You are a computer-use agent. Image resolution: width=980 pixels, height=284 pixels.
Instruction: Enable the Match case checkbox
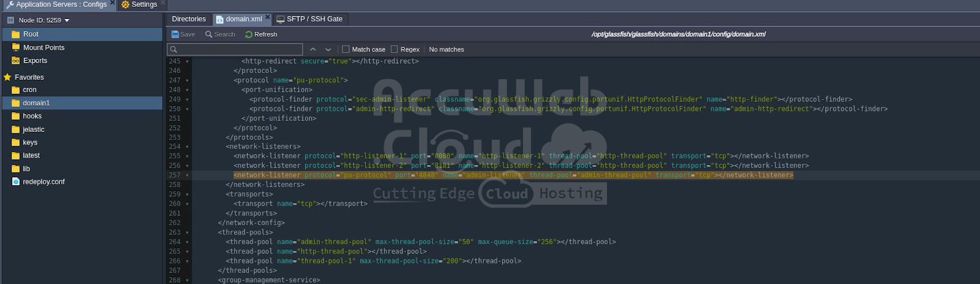tap(345, 49)
